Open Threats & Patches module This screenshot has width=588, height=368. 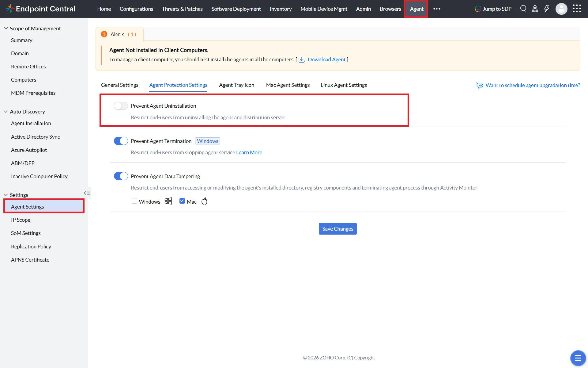182,9
